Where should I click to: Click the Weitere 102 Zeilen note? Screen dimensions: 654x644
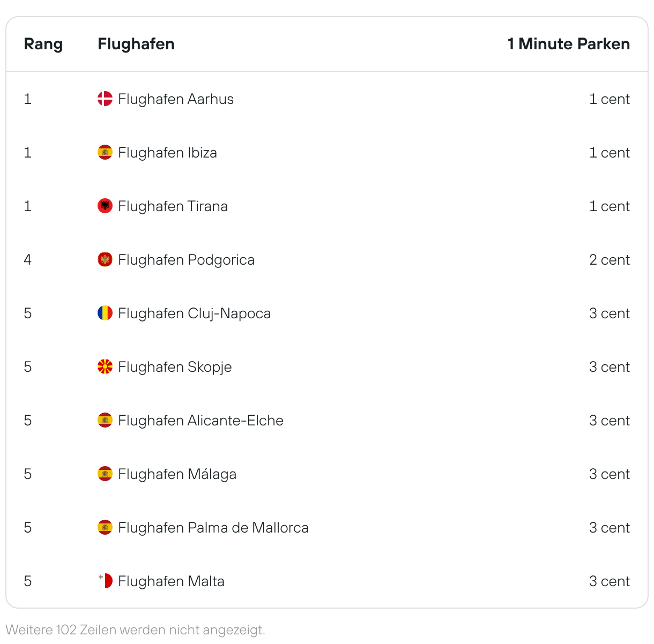coord(135,630)
